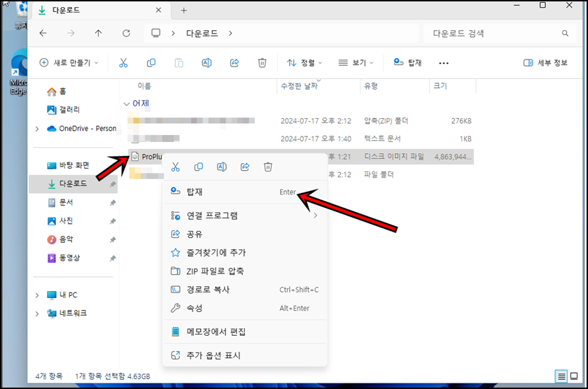The height and width of the screenshot is (389, 588).
Task: Click the Recycle Bin desktop icon
Action: tap(22, 15)
